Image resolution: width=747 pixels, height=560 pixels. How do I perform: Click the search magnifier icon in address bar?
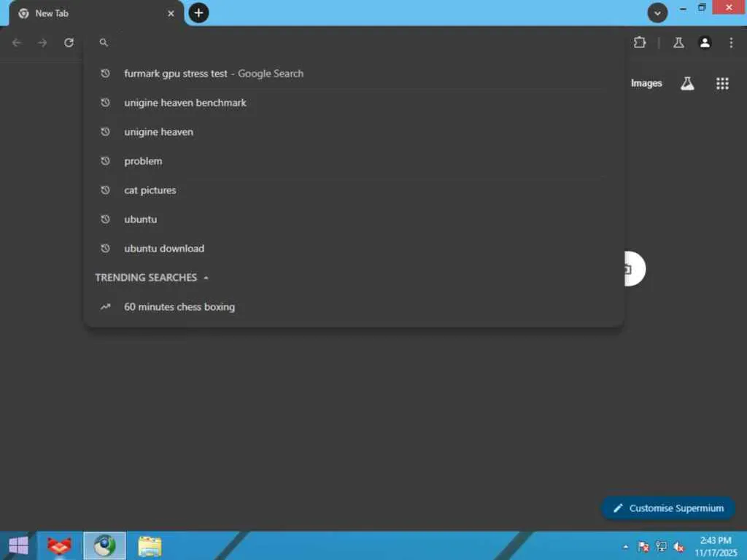[x=104, y=43]
